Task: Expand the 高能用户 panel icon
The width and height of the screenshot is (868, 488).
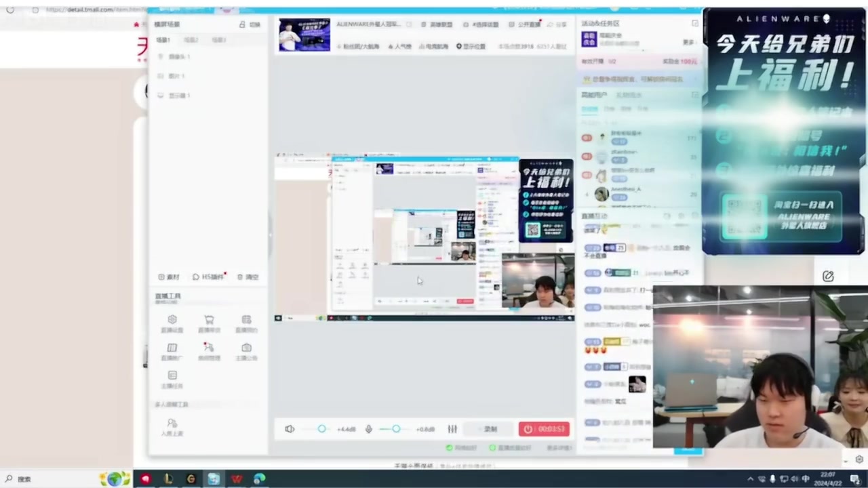Action: 694,96
